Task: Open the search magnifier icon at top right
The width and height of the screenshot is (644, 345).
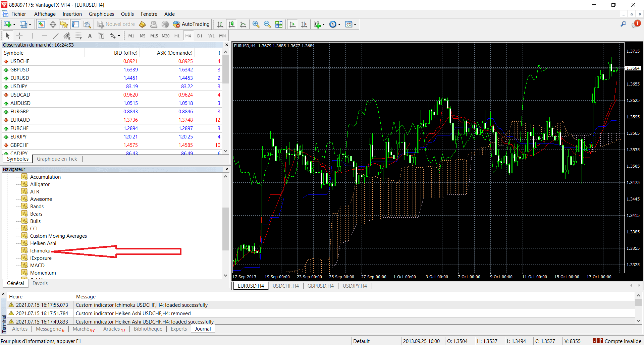Action: point(623,24)
